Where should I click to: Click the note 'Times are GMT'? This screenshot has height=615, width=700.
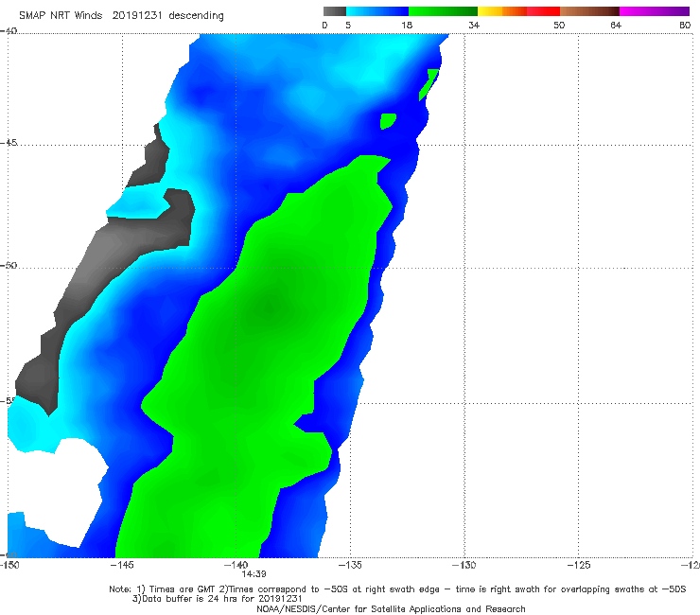pos(183,589)
